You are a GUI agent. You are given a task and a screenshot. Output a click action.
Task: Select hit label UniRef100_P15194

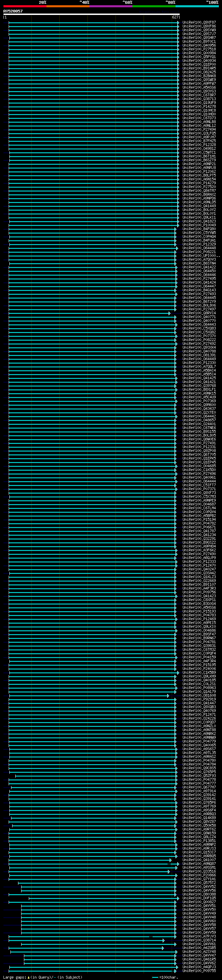click(199, 519)
